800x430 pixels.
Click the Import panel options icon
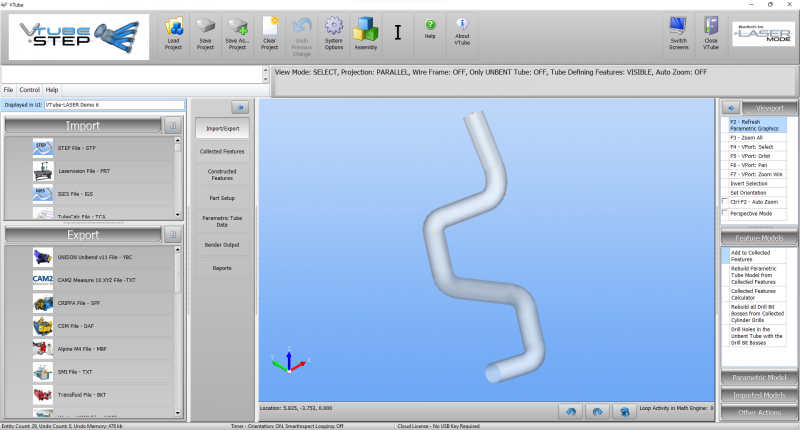tap(173, 125)
